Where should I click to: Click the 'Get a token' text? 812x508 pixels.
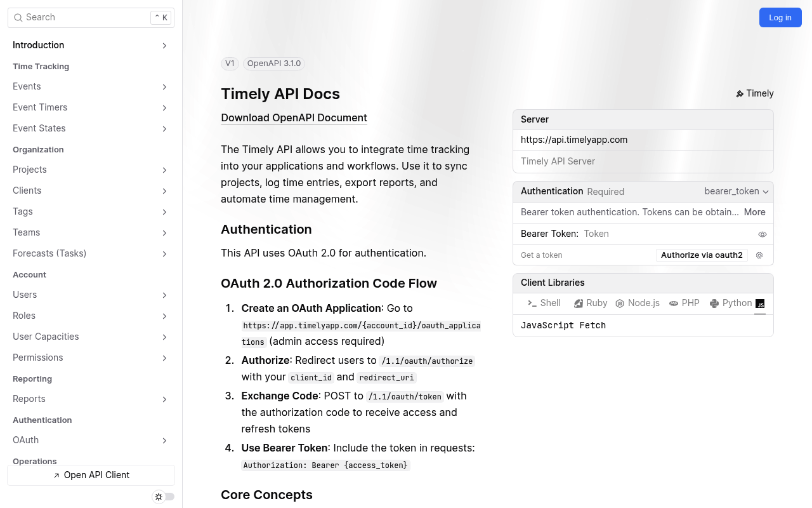[542, 255]
